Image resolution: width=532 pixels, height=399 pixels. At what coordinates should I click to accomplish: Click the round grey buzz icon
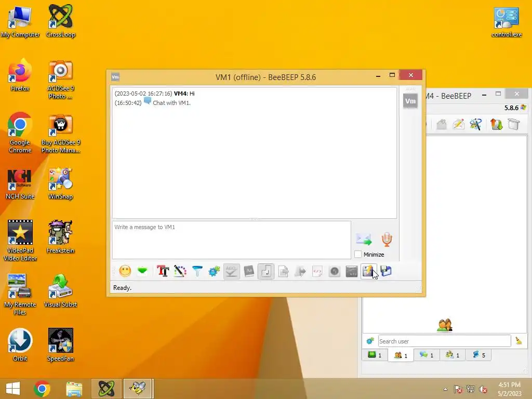335,271
